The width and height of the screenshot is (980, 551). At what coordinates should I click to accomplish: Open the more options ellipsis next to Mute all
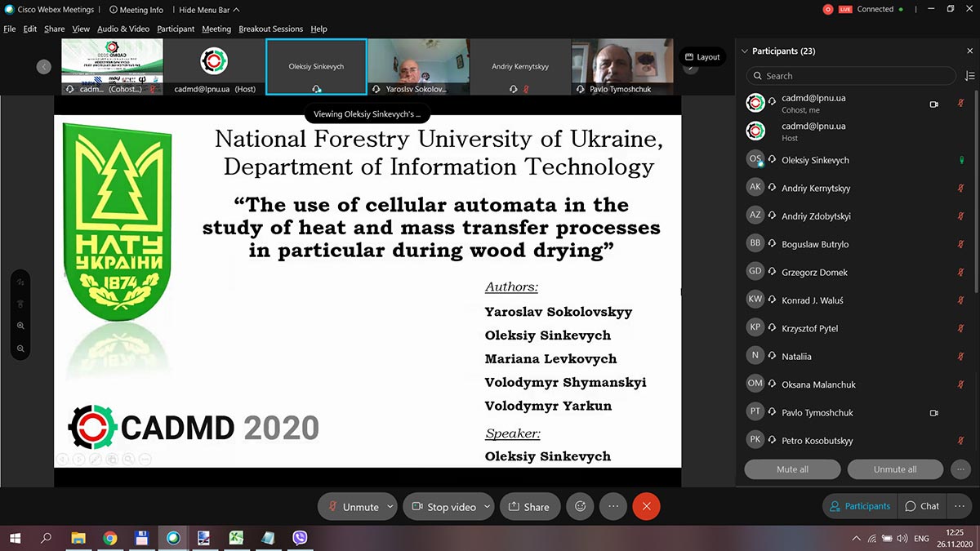(x=960, y=469)
